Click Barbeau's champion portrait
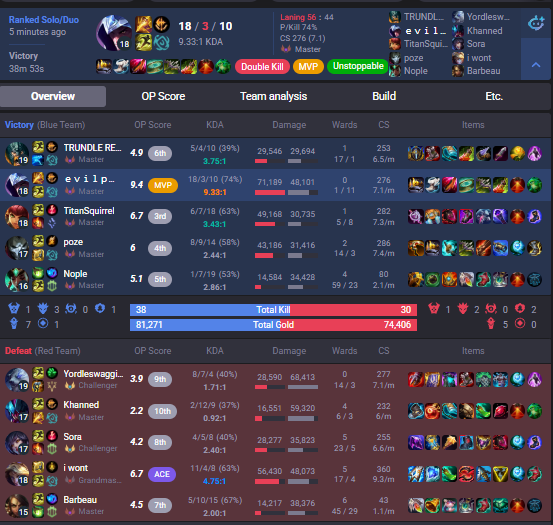The image size is (553, 525). pos(17,506)
